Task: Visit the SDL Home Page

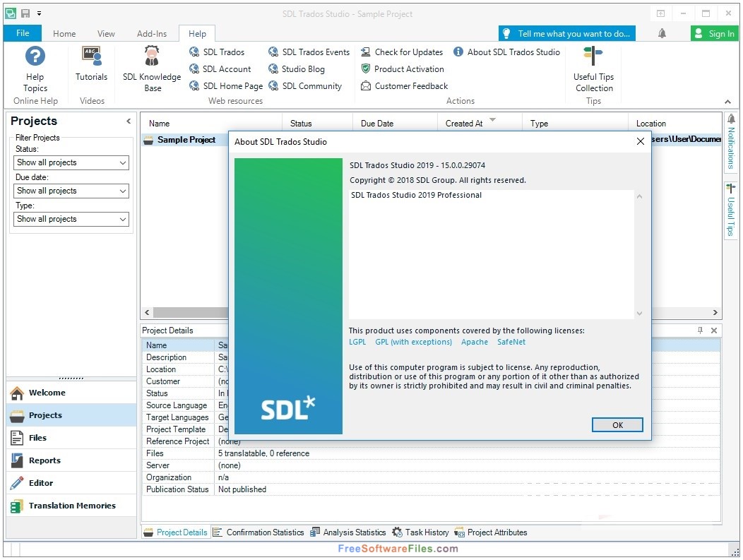Action: tap(225, 85)
